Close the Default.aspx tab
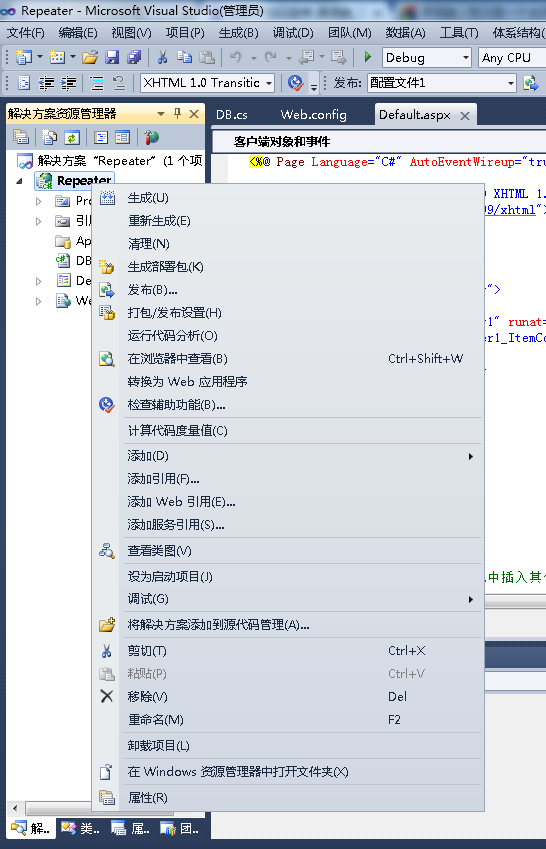 point(464,115)
